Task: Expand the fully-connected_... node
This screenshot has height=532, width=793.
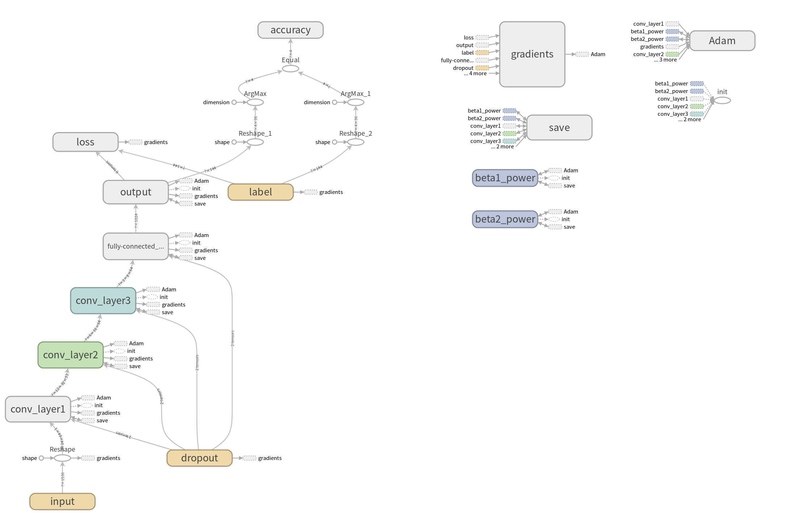Action: pos(136,246)
